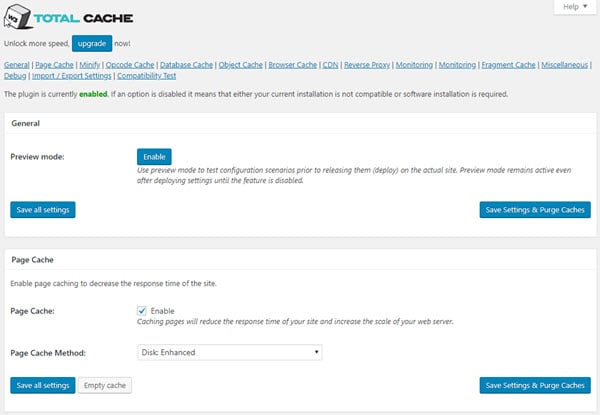Open the Database Cache section link
The image size is (600, 415).
(188, 65)
